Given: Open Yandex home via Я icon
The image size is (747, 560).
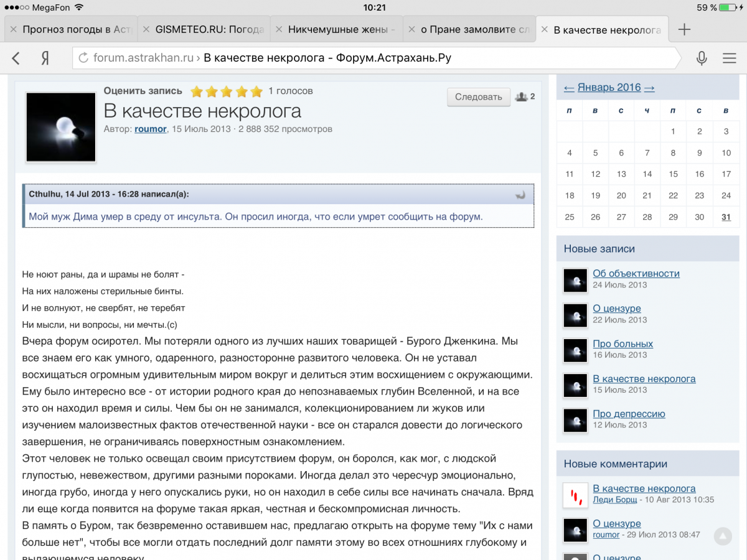Looking at the screenshot, I should tap(45, 58).
